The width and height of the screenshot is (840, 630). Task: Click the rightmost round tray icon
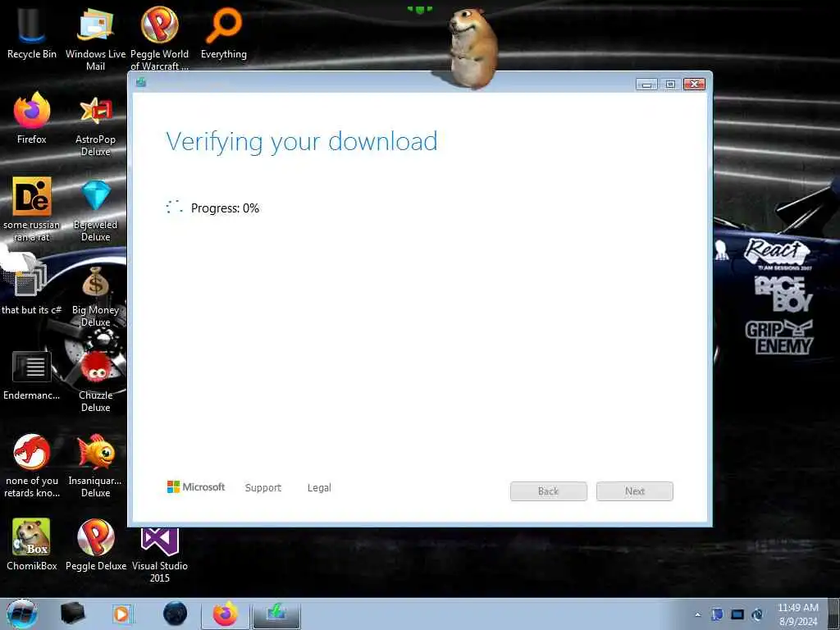coord(757,614)
